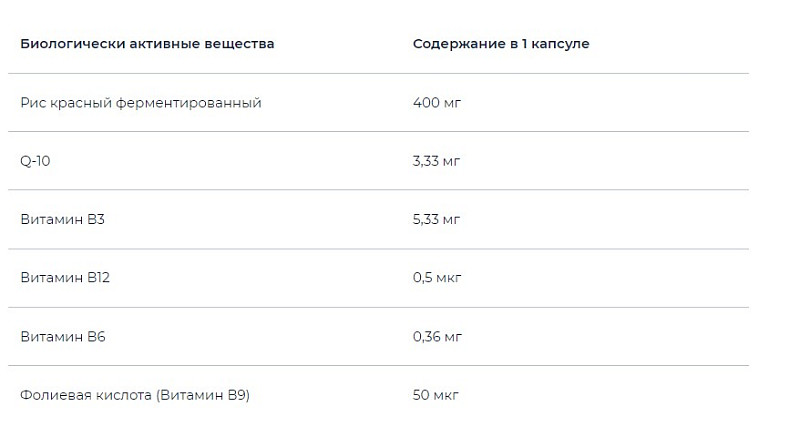Click the 'Витамин B6' row label
The image size is (800, 437).
coord(62,337)
